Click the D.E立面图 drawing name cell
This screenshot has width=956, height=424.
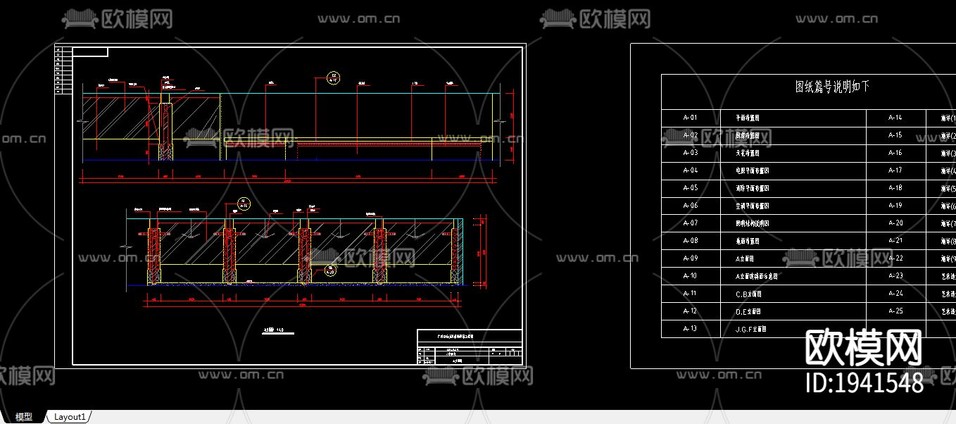tap(793, 311)
